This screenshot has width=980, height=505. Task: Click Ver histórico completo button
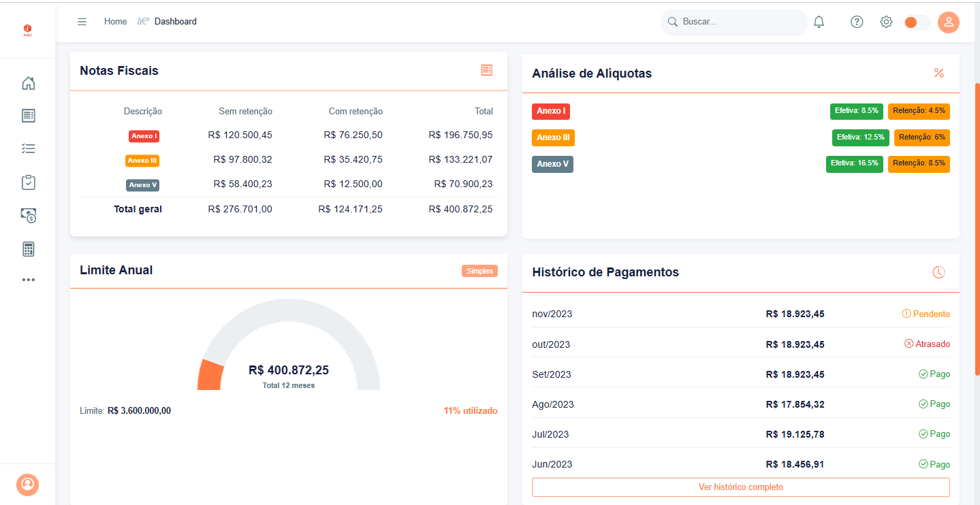coord(740,487)
